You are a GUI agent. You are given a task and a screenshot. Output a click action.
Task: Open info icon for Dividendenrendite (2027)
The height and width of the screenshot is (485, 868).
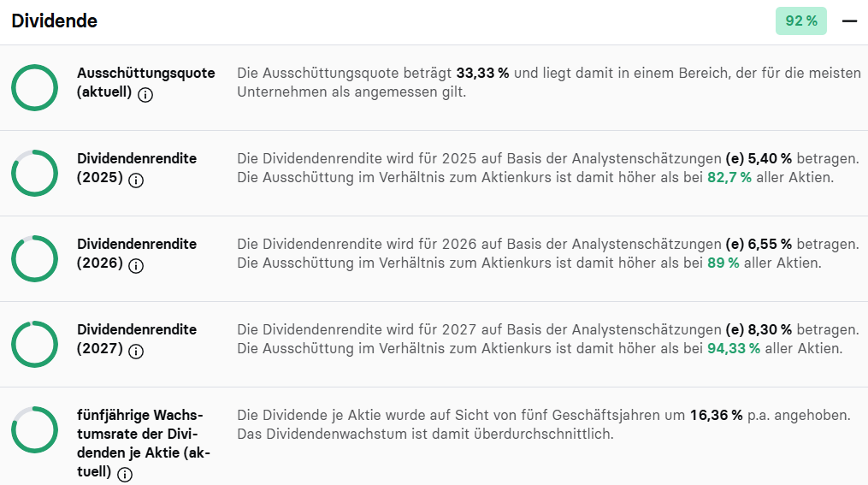coord(136,352)
